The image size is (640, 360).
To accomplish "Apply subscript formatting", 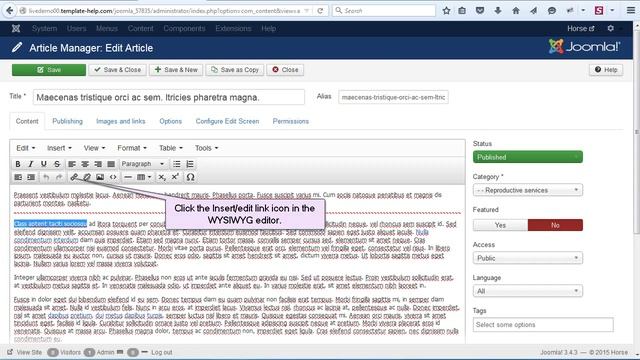I will [162, 177].
